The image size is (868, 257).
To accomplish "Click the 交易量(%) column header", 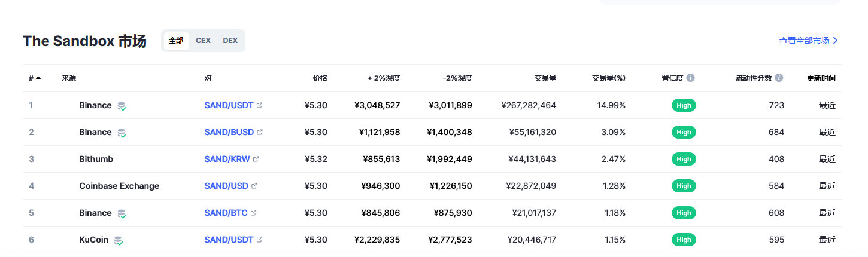I will [609, 78].
